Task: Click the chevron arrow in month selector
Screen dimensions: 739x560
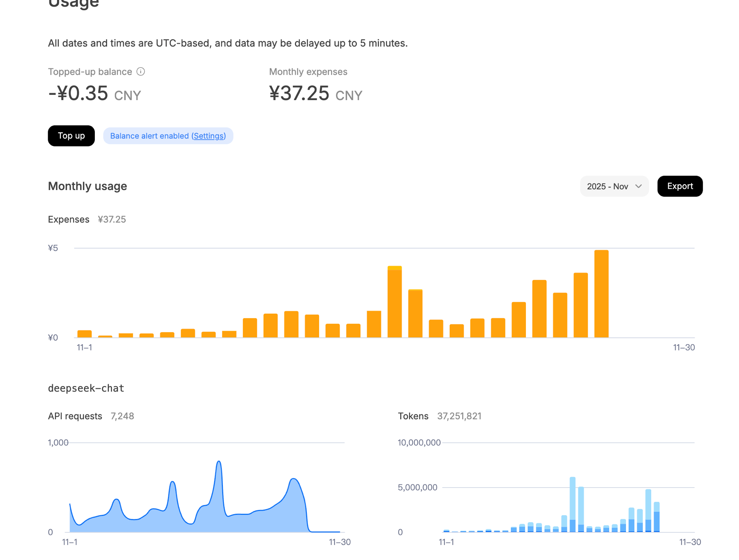Action: click(x=638, y=186)
